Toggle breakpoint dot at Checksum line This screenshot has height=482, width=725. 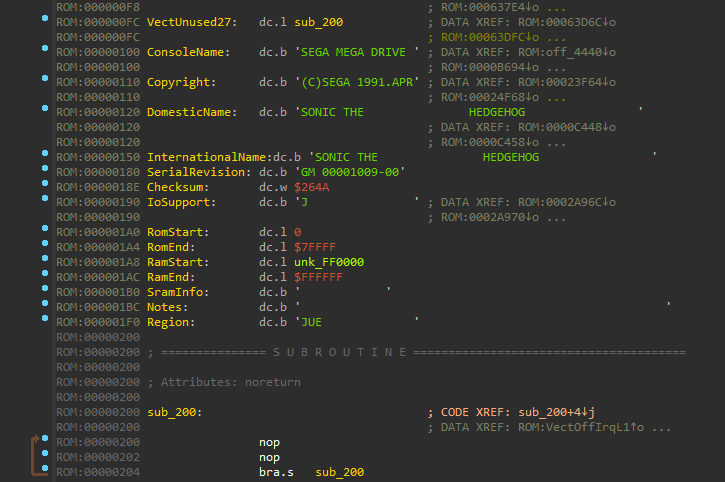pos(45,183)
